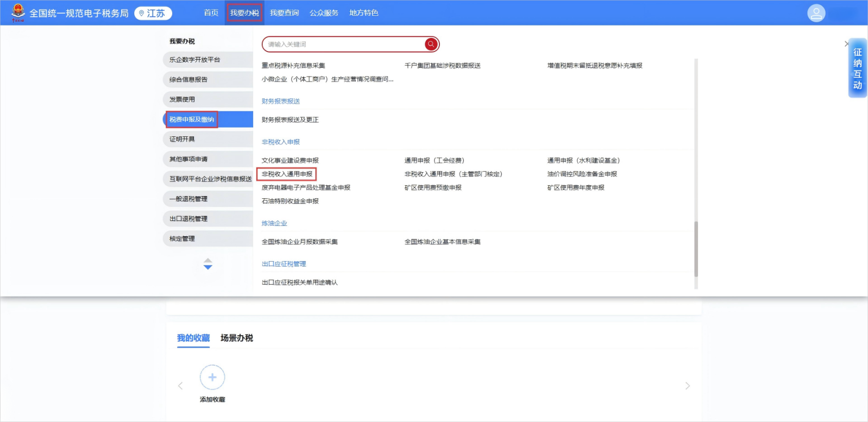868x422 pixels.
Task: Open the user avatar profile icon
Action: 816,13
